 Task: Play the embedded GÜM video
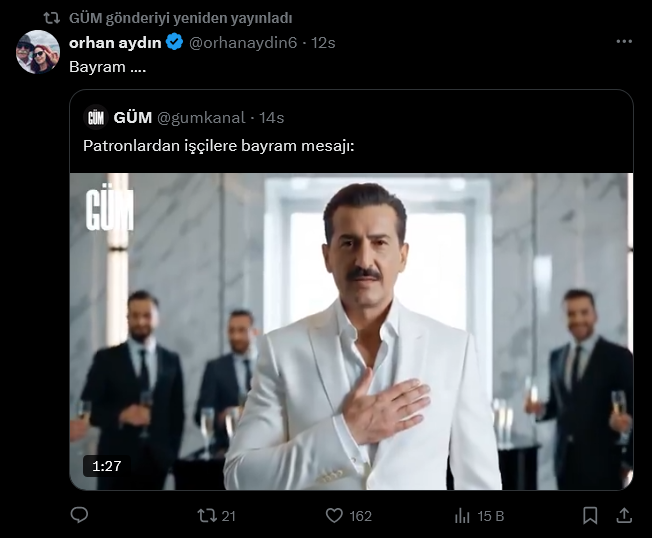click(x=351, y=331)
